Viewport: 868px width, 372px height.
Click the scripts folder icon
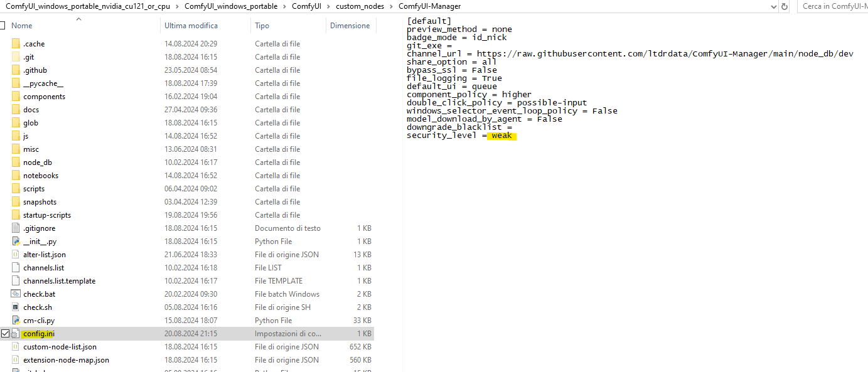(x=16, y=189)
